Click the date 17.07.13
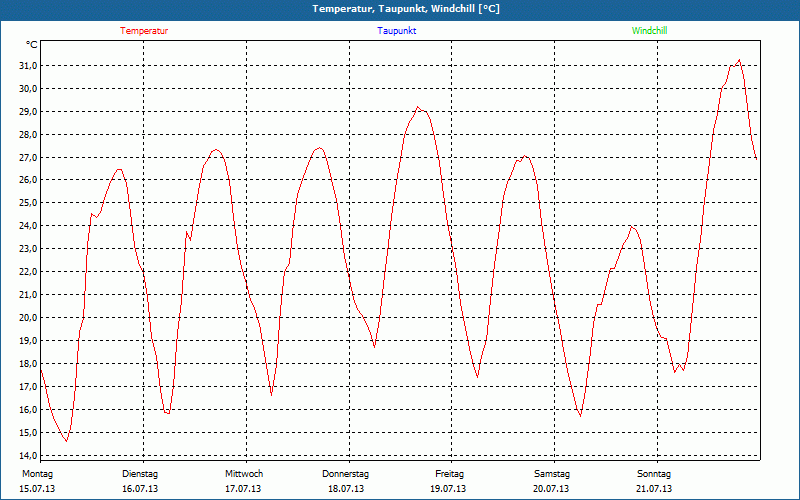Viewport: 800px width, 500px height. click(243, 489)
